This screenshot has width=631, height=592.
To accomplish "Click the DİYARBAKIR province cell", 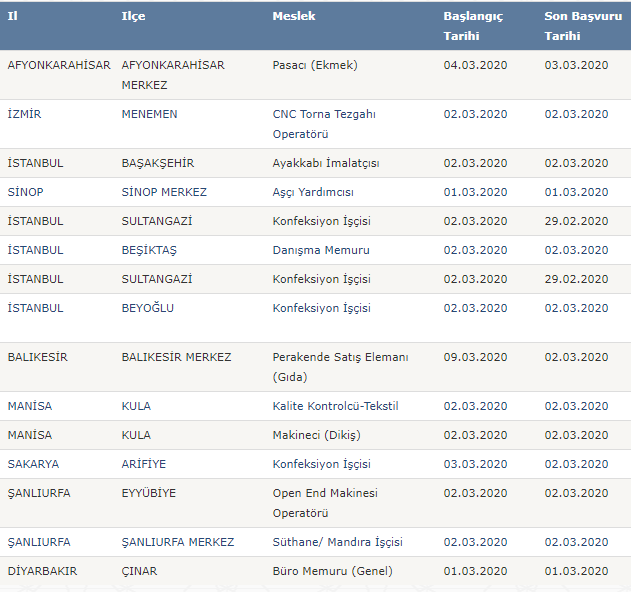I will point(41,571).
